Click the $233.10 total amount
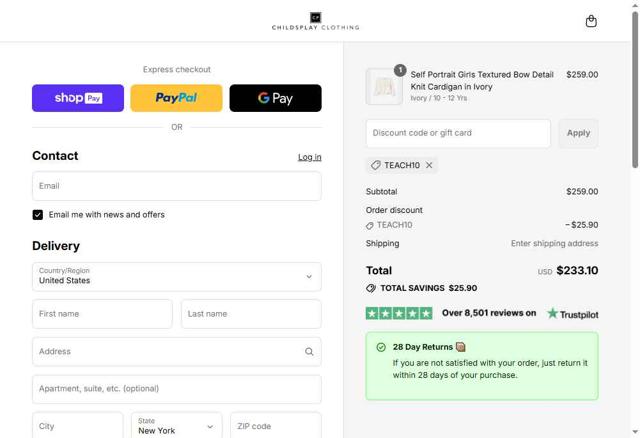The width and height of the screenshot is (640, 438). coord(577,271)
